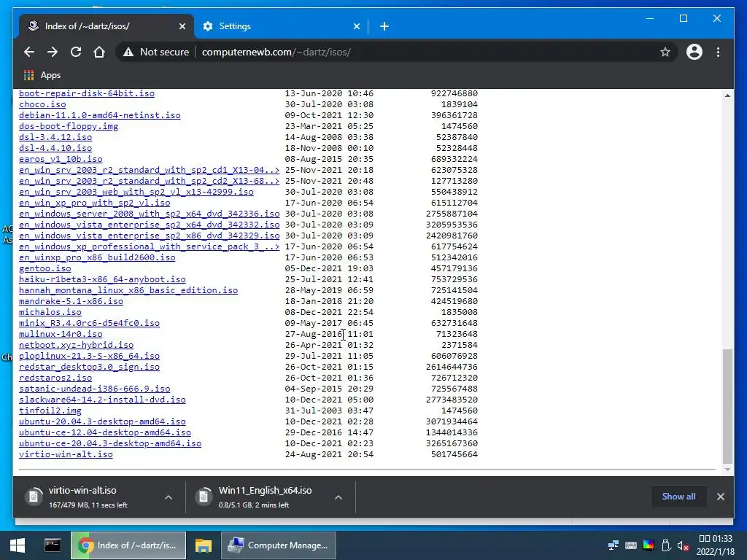
Task: Open hannah_montana_linux_x86_basic_edition.iso
Action: [x=128, y=290]
